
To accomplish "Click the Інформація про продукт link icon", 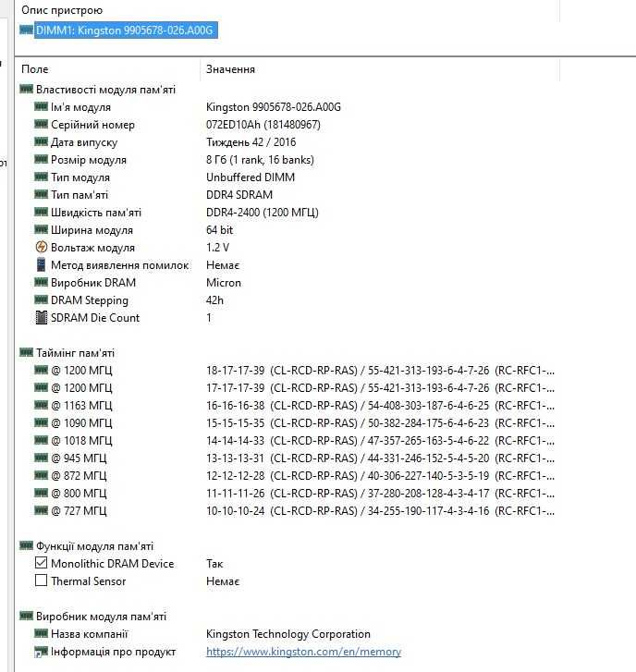I will tap(42, 652).
